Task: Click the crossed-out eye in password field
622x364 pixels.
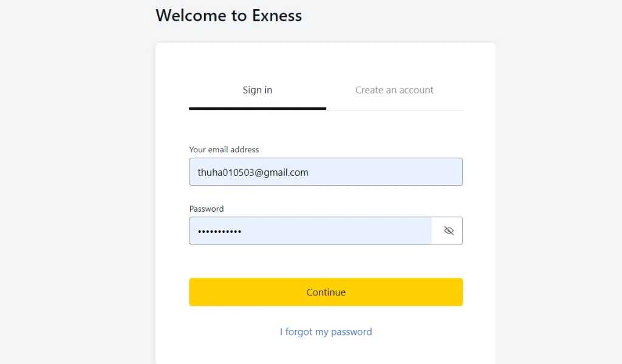Action: pos(448,231)
